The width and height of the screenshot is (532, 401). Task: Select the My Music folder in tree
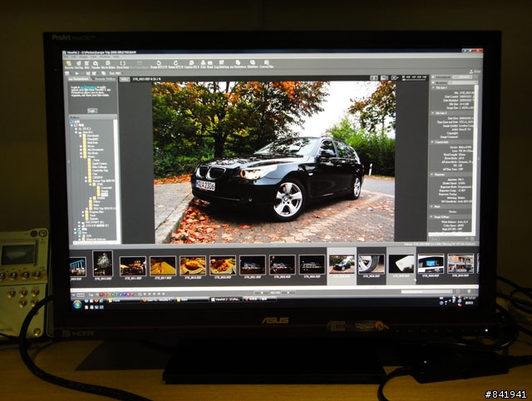tap(92, 153)
